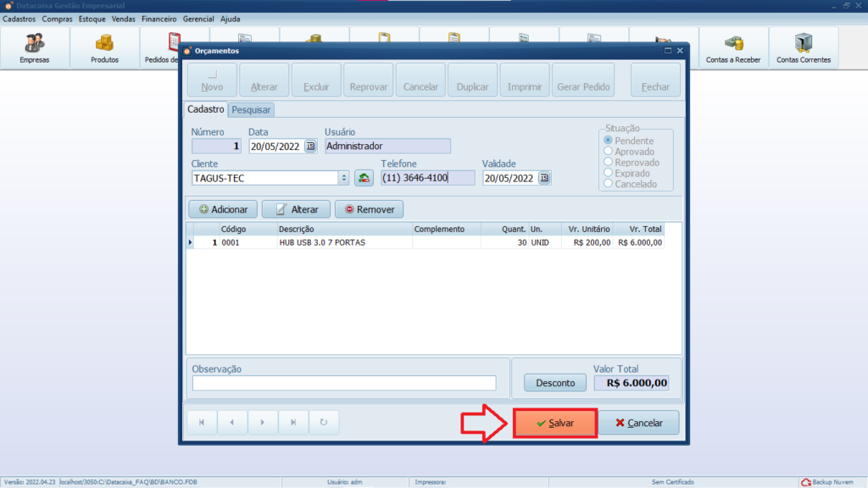
Task: Select the Pendente situation radio button
Action: [x=608, y=141]
